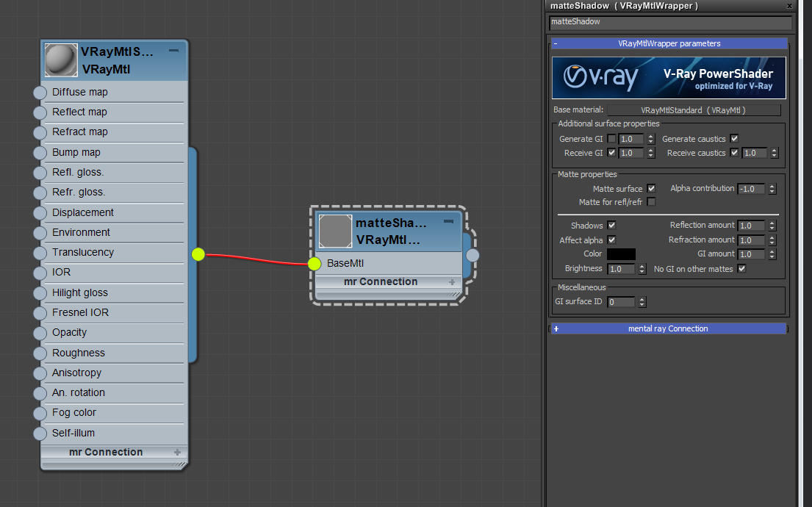The height and width of the screenshot is (507, 812).
Task: Click the Bump map input socket
Action: (40, 153)
